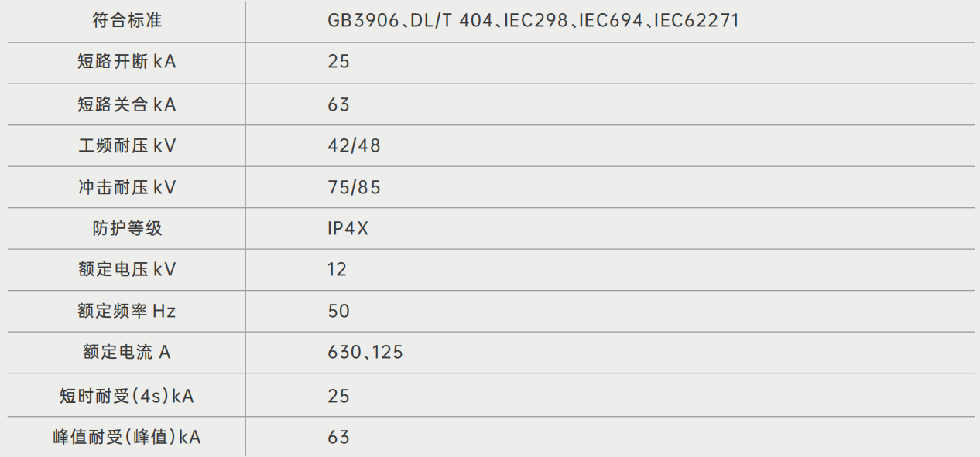Select the value 25 beside 短路开断
Screen dimensions: 980x457
(338, 62)
